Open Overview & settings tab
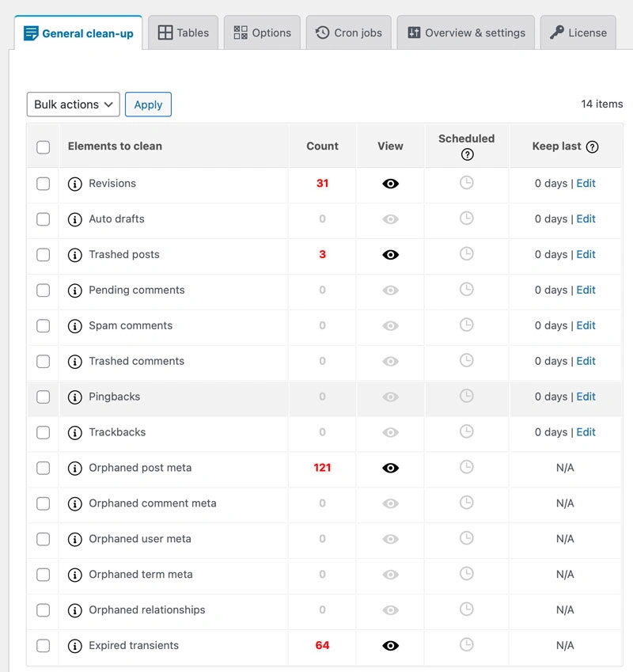Image resolution: width=633 pixels, height=672 pixels. pos(466,32)
